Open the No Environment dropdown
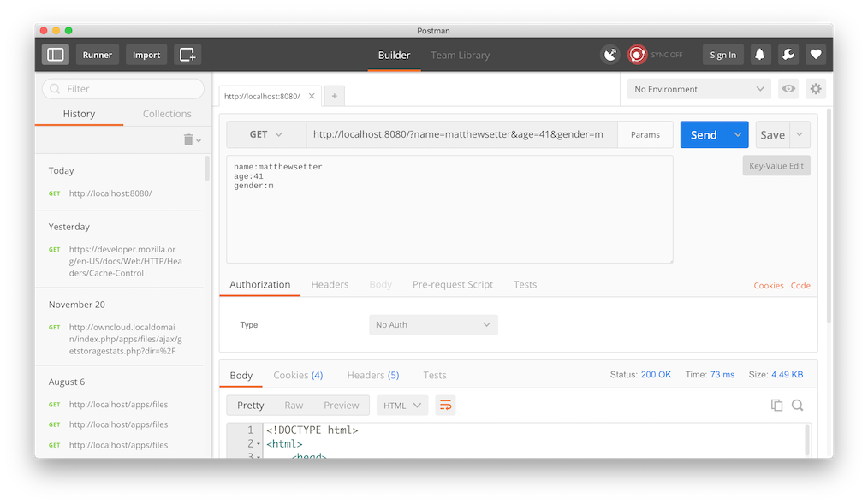Screen dimensions: 868x504 coord(699,89)
